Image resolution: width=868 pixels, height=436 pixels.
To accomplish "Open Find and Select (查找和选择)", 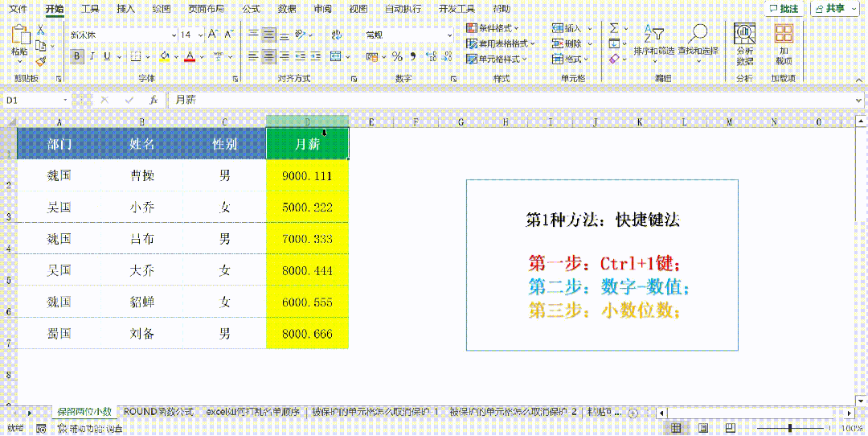I will (698, 43).
